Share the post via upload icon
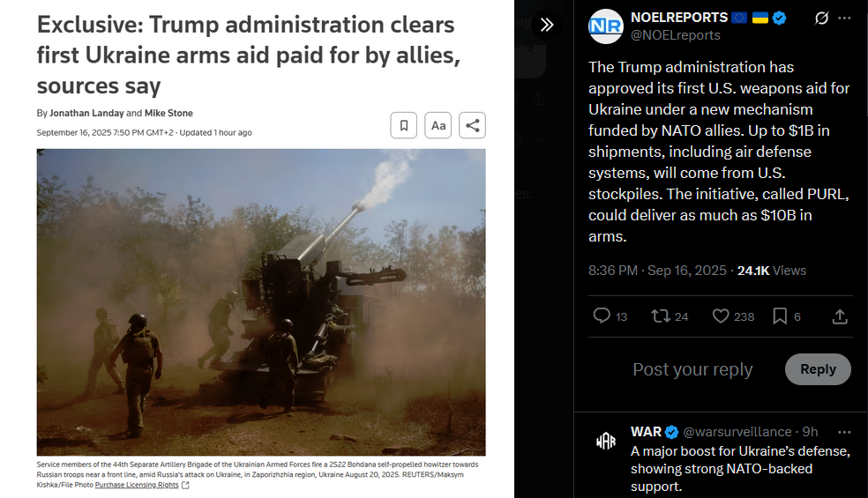Viewport: 868px width, 498px height. [x=840, y=316]
